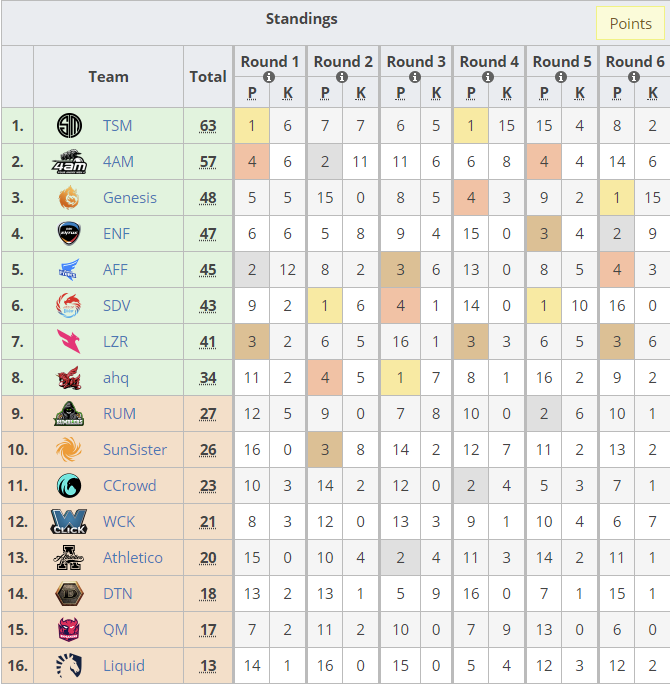Open the 4AM team link
Screen dimensions: 670x685
118,162
